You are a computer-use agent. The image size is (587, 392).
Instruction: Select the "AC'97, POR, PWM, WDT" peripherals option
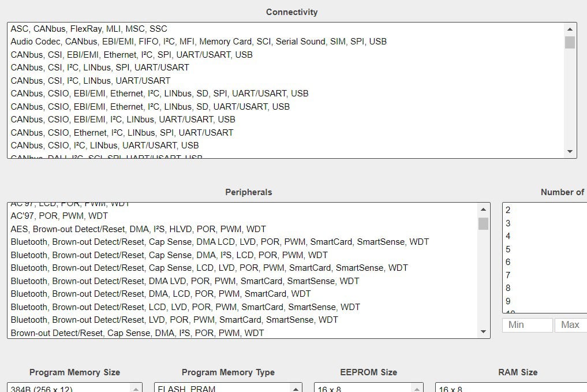(69, 215)
